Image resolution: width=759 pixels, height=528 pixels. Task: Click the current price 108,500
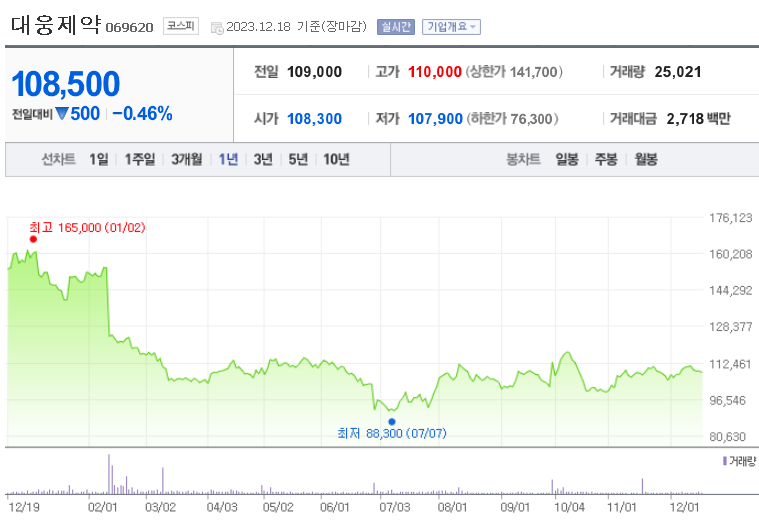pos(65,84)
